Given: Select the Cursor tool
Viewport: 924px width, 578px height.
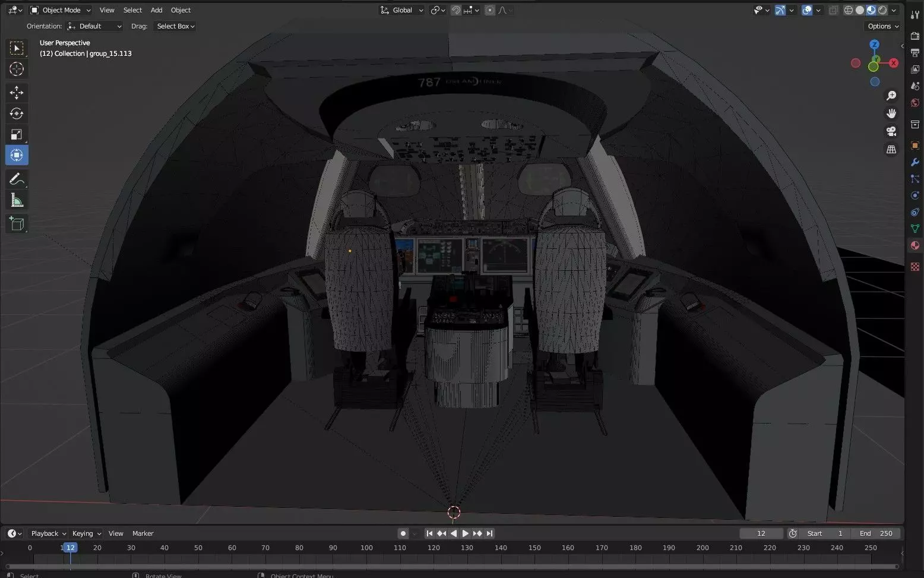Looking at the screenshot, I should [17, 69].
